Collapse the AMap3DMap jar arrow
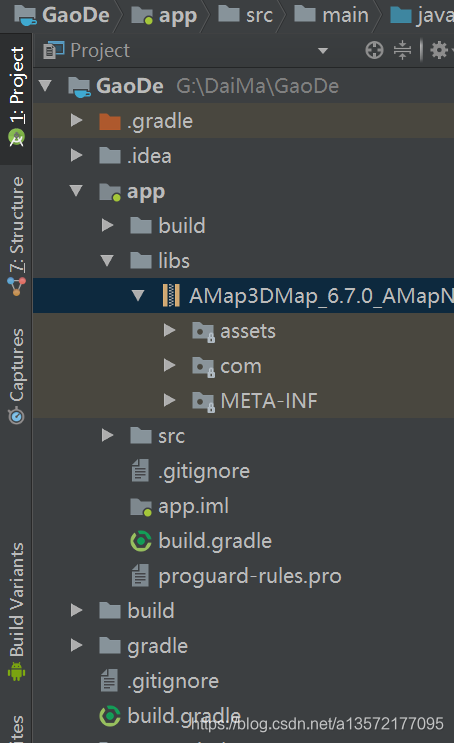The height and width of the screenshot is (743, 454). [x=138, y=295]
